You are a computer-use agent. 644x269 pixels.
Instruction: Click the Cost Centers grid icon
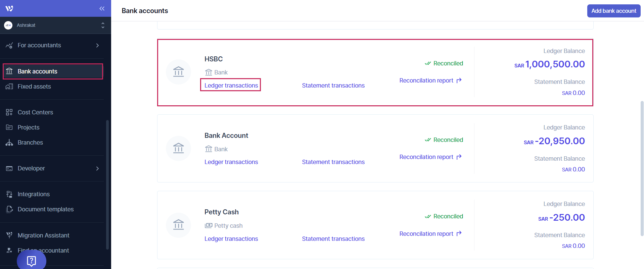[9, 112]
